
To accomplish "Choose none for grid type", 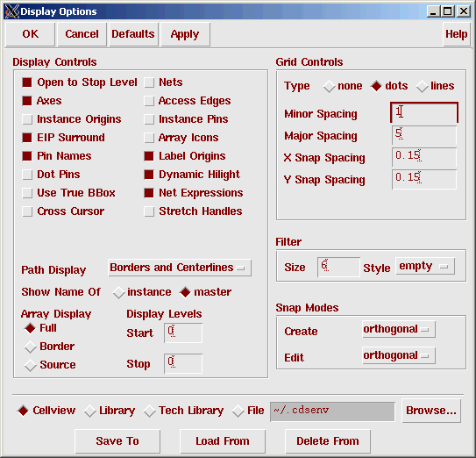I will (329, 86).
